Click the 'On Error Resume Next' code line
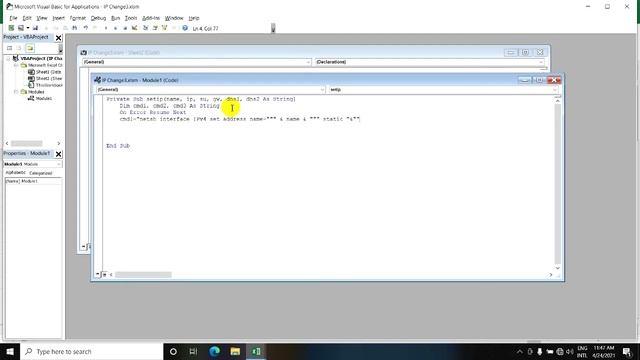 click(x=153, y=112)
